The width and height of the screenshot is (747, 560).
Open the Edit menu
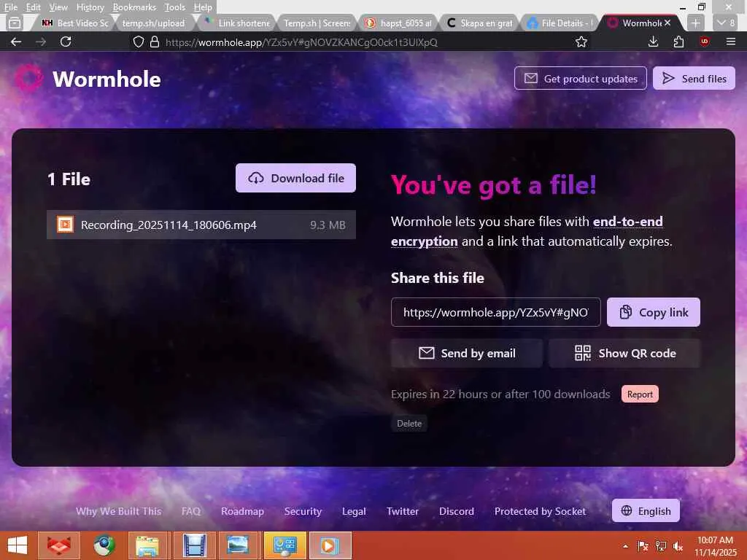(x=33, y=7)
